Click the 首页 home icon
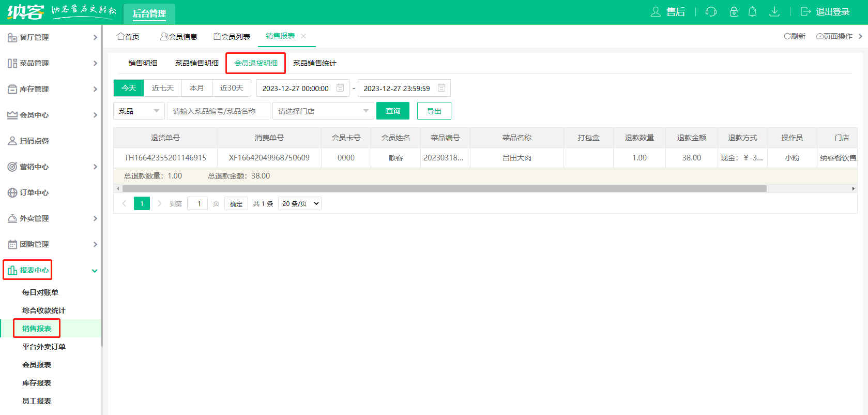Viewport: 868px width, 415px height. 120,36
